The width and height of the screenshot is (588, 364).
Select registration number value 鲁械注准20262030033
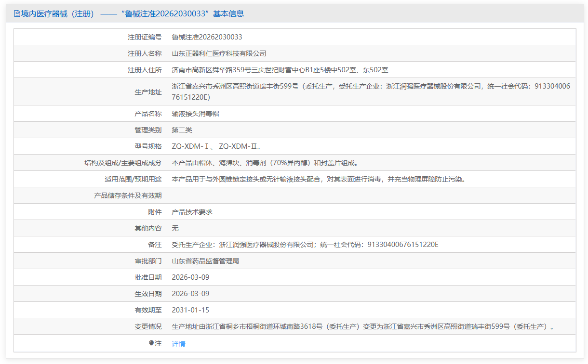[x=207, y=37]
